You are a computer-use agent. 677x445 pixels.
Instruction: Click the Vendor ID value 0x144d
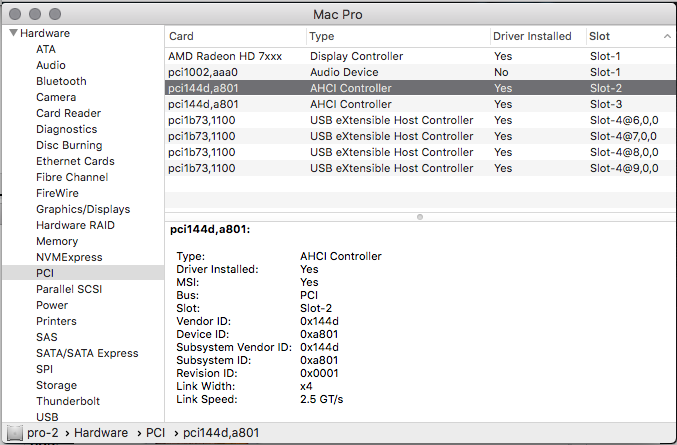pyautogui.click(x=319, y=321)
